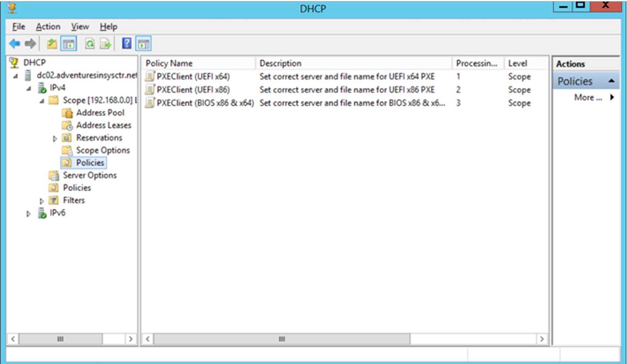Click the dc02 server icon in tree

click(28, 75)
